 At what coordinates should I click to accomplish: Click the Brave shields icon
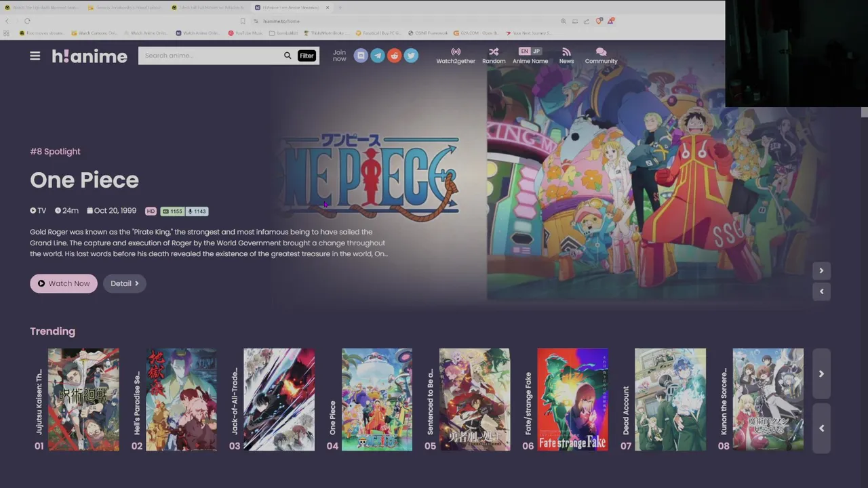(x=599, y=21)
